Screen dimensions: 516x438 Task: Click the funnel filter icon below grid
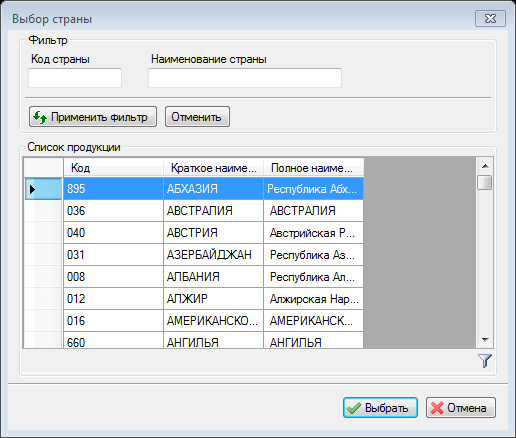tap(485, 361)
